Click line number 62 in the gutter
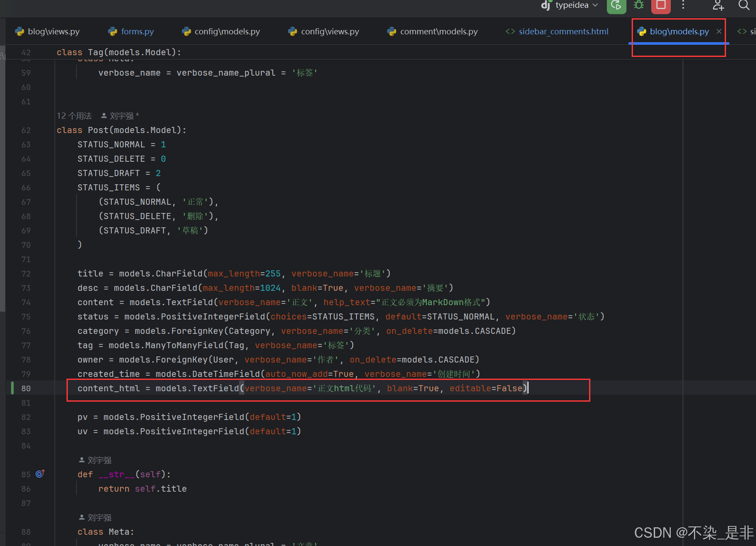The width and height of the screenshot is (756, 546). click(x=26, y=130)
